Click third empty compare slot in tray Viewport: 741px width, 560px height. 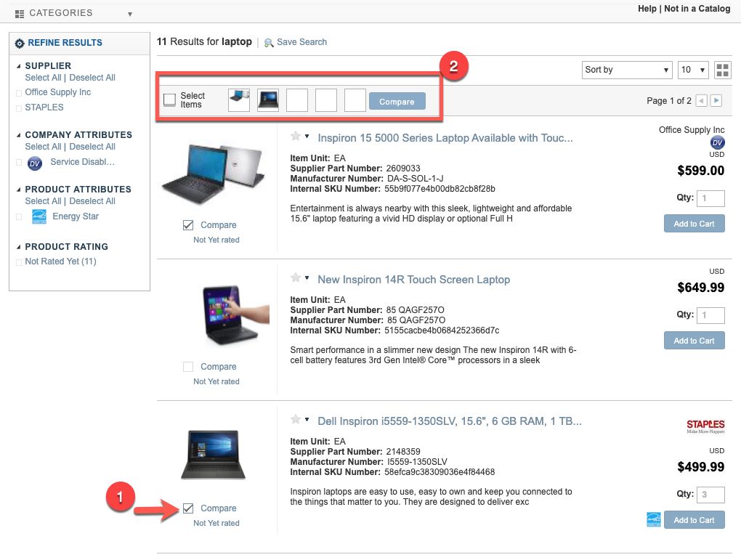355,100
